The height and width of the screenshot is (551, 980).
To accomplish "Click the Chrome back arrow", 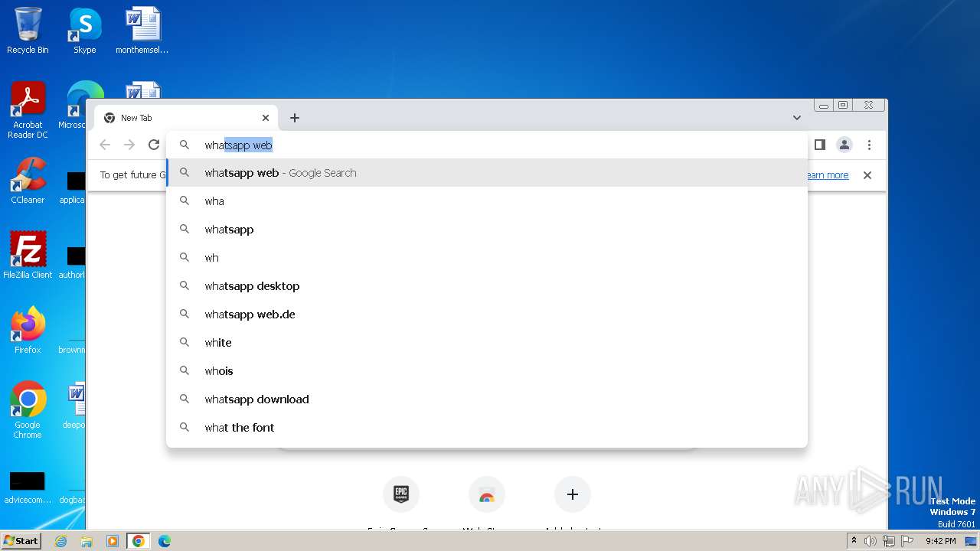I will (105, 145).
